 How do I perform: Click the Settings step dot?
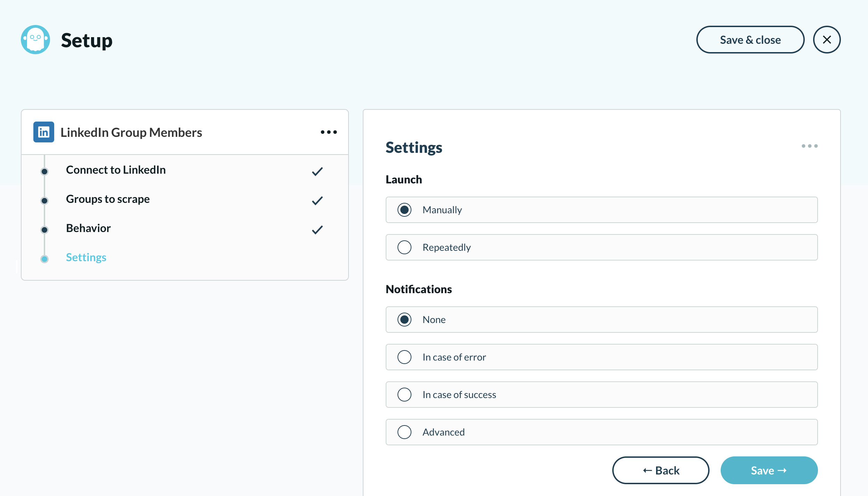(x=44, y=259)
